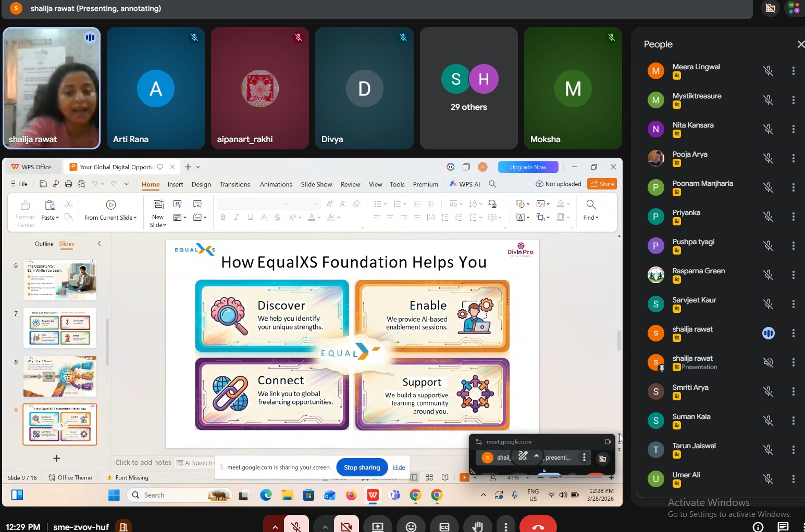Open the Paste dropdown

[x=50, y=218]
